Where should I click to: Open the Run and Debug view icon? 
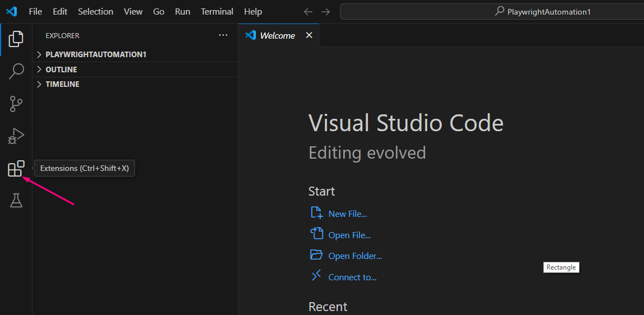tap(16, 136)
